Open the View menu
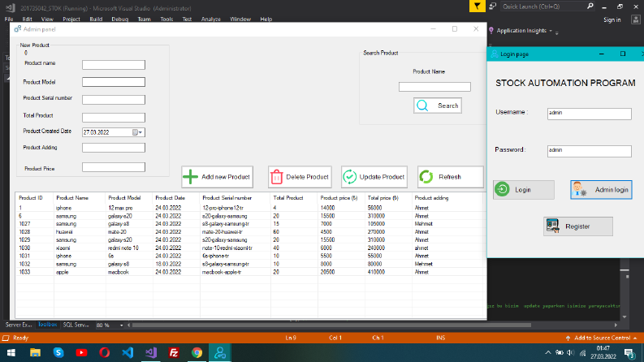 (47, 19)
